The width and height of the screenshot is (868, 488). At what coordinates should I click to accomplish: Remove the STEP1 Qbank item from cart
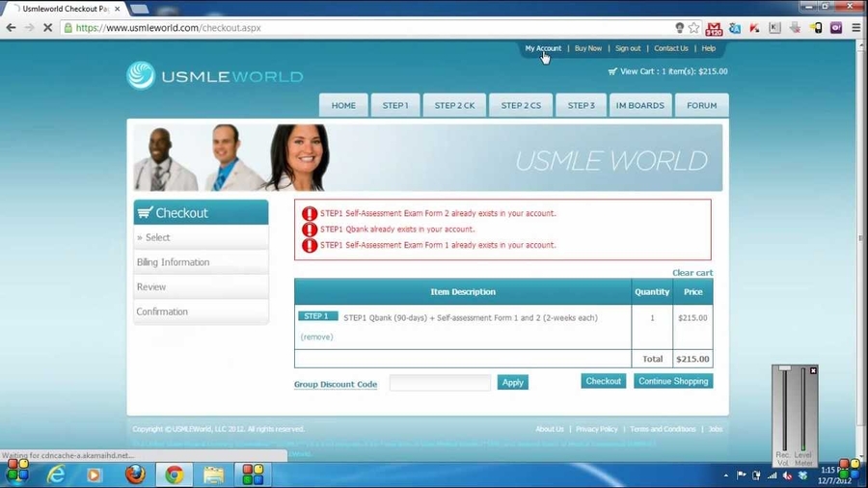(316, 337)
